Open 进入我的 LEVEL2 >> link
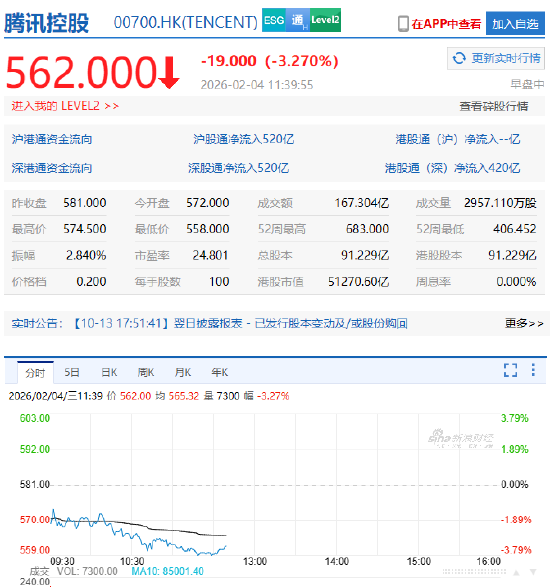 (65, 106)
